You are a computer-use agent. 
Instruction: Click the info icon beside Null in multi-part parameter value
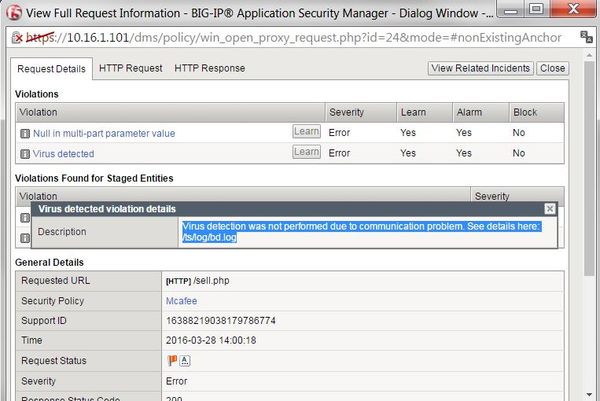(x=24, y=133)
